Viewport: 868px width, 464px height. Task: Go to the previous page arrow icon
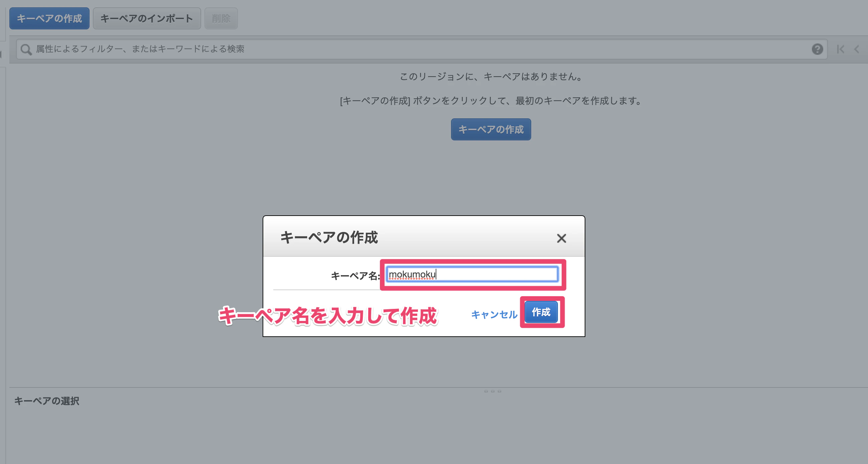pos(857,49)
